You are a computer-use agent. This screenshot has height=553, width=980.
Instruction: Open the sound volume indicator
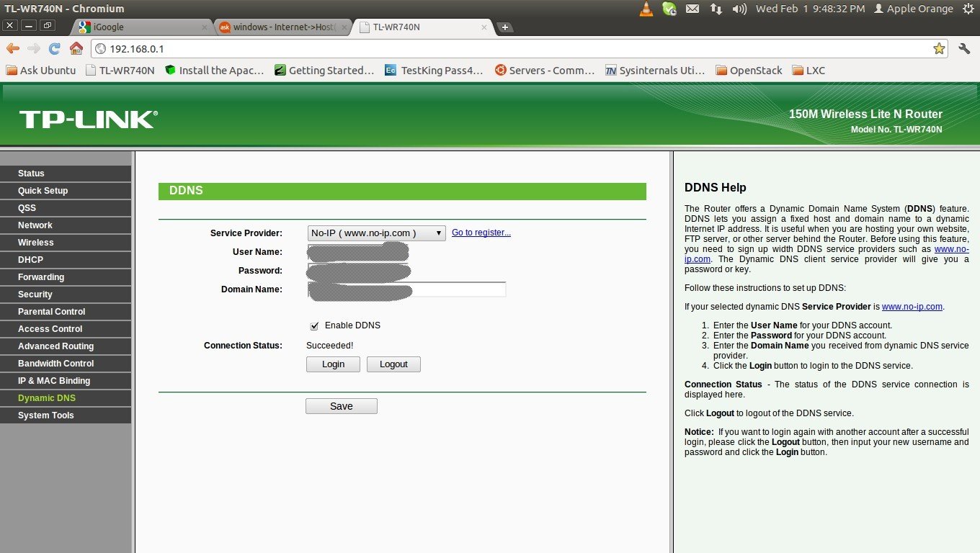coord(739,9)
